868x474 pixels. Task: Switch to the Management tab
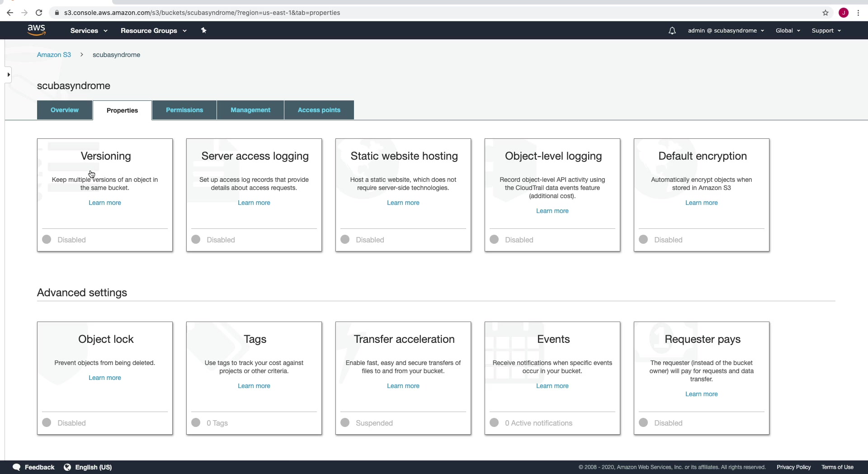tap(250, 110)
